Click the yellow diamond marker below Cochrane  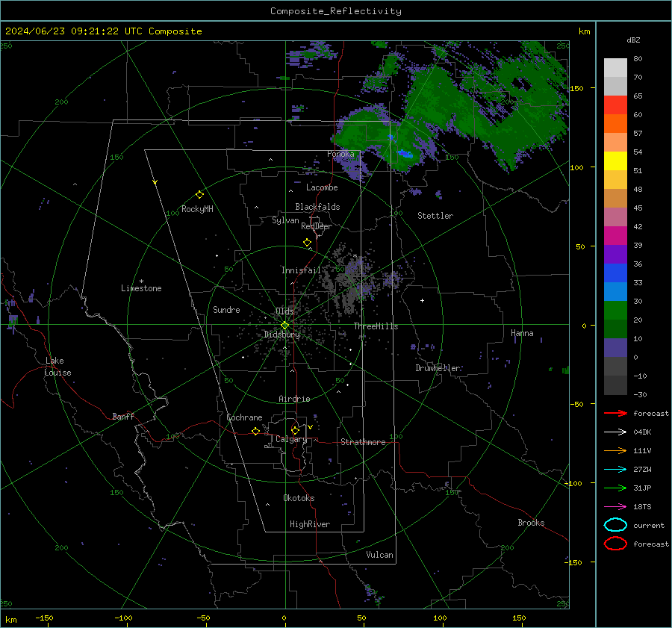pyautogui.click(x=255, y=431)
